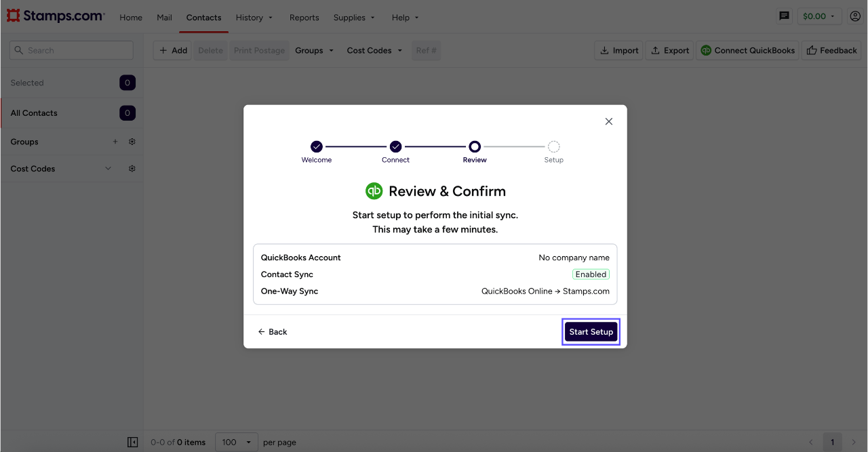This screenshot has height=452, width=868.
Task: Open the Cost Codes toolbar dropdown
Action: 374,50
